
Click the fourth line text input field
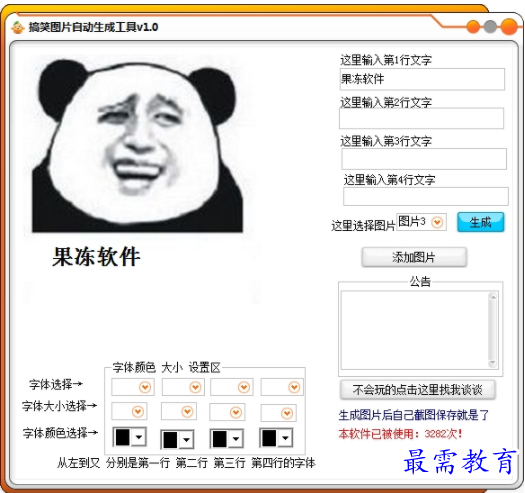426,196
